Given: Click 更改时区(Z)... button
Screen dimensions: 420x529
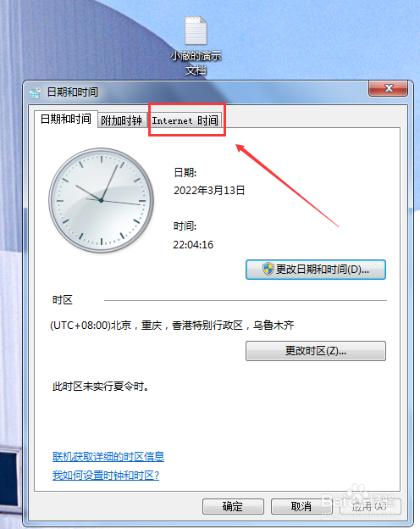Looking at the screenshot, I should coord(316,351).
